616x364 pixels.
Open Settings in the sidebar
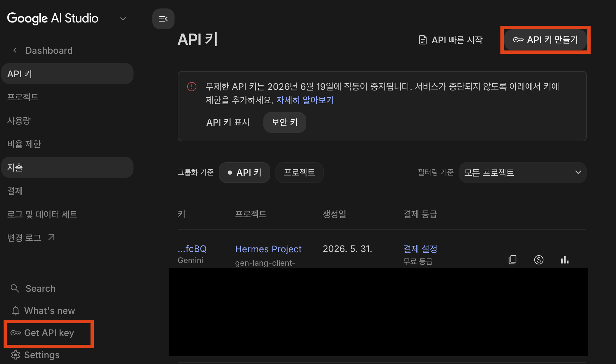click(x=42, y=355)
